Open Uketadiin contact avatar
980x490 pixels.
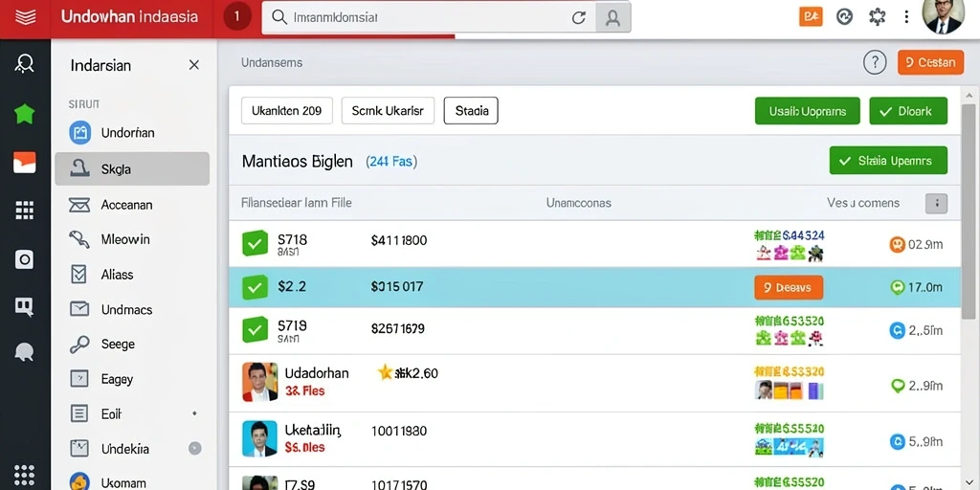pyautogui.click(x=260, y=438)
